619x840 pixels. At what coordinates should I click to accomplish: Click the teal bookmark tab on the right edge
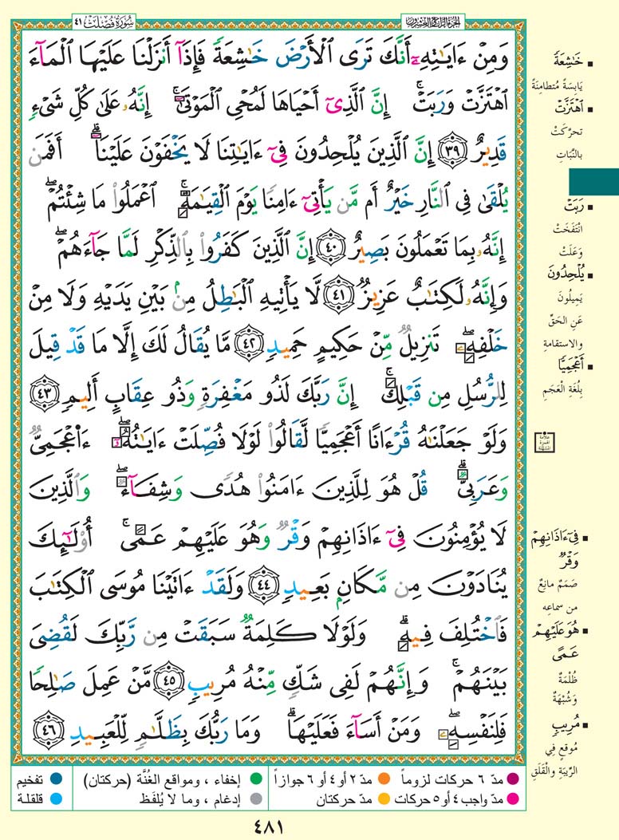click(593, 182)
